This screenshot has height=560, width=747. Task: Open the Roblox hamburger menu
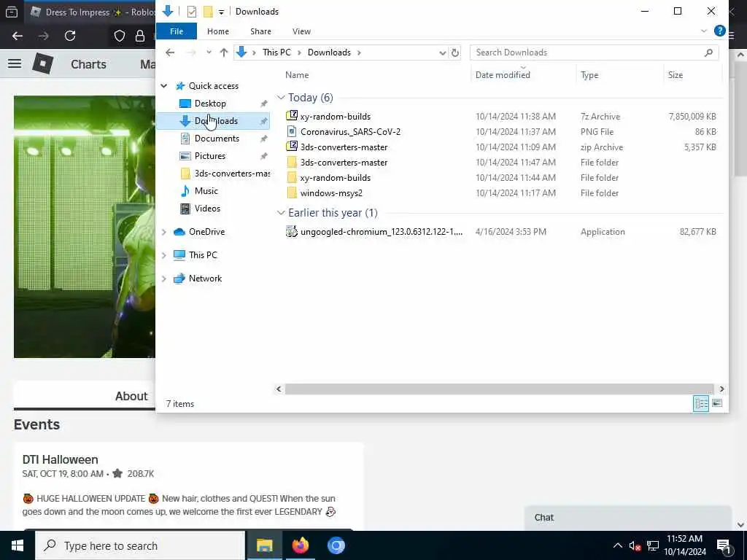click(x=15, y=63)
